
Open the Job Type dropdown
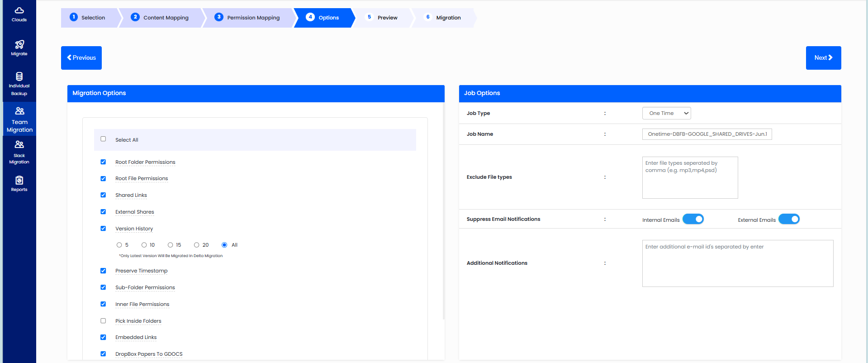coord(666,113)
